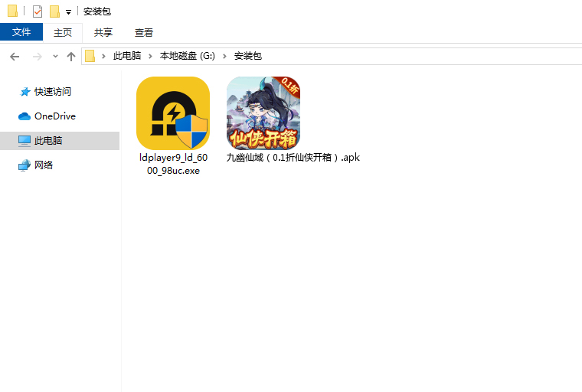Viewport: 582px width, 392px height.
Task: Navigate to 本地磁盘 (G:) in the breadcrumb
Action: [188, 56]
